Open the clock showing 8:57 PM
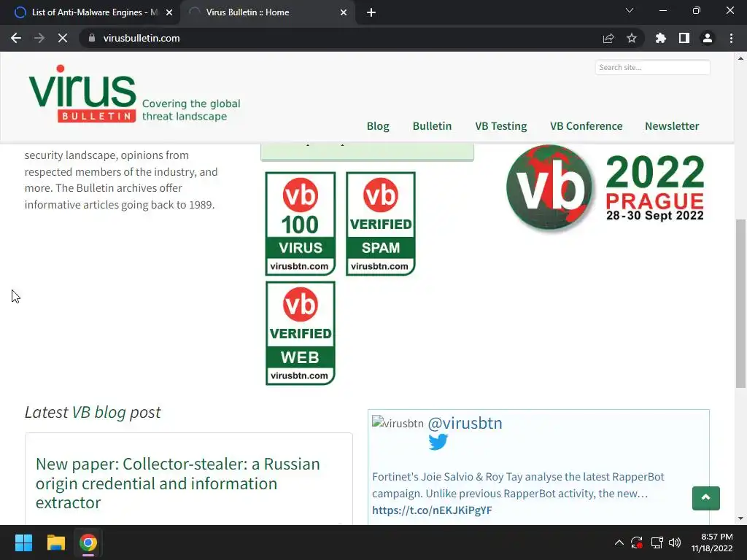Image resolution: width=747 pixels, height=560 pixels. (712, 542)
